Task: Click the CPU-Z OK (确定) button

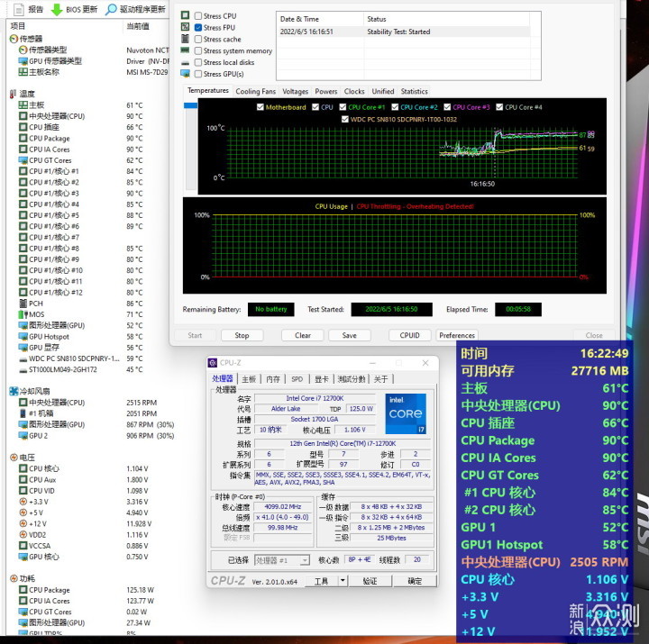Action: pyautogui.click(x=415, y=581)
